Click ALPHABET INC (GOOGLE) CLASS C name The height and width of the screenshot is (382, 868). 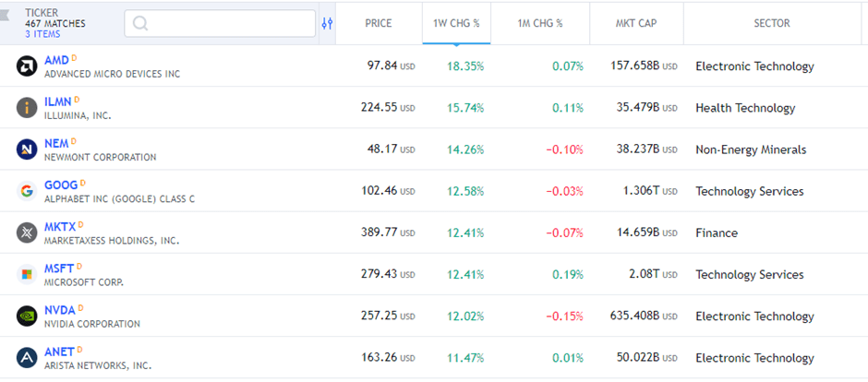pos(119,199)
